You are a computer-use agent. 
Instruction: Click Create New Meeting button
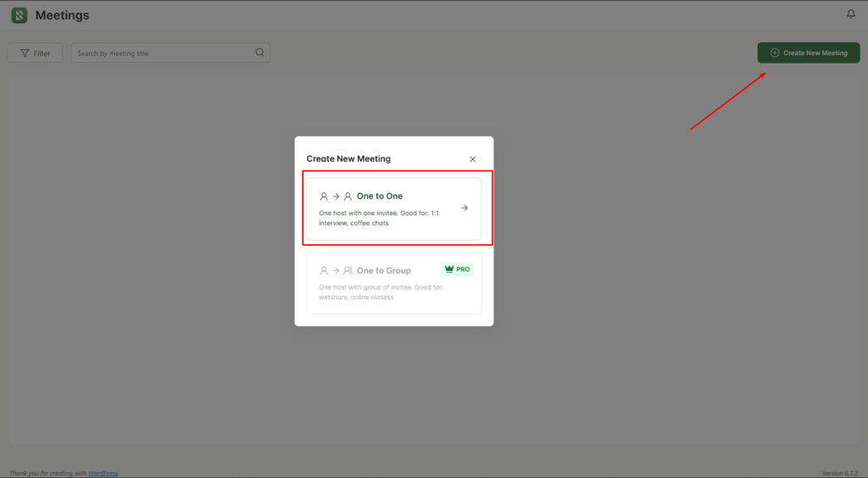(x=808, y=53)
